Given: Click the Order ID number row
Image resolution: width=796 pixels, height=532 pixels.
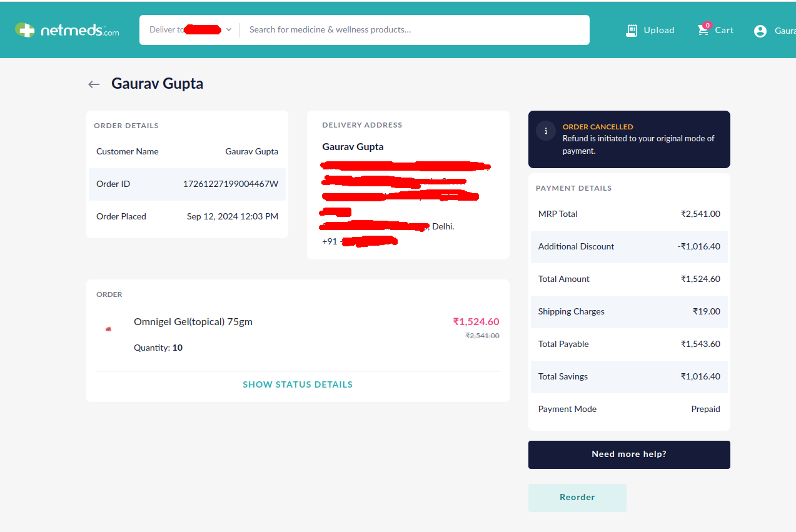Looking at the screenshot, I should [x=187, y=184].
